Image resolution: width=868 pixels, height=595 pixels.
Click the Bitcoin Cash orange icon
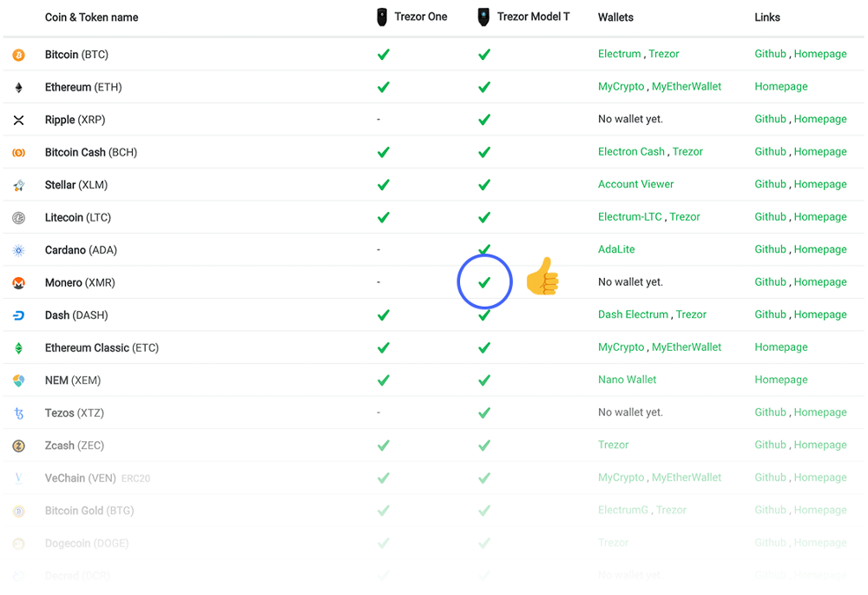click(x=18, y=153)
